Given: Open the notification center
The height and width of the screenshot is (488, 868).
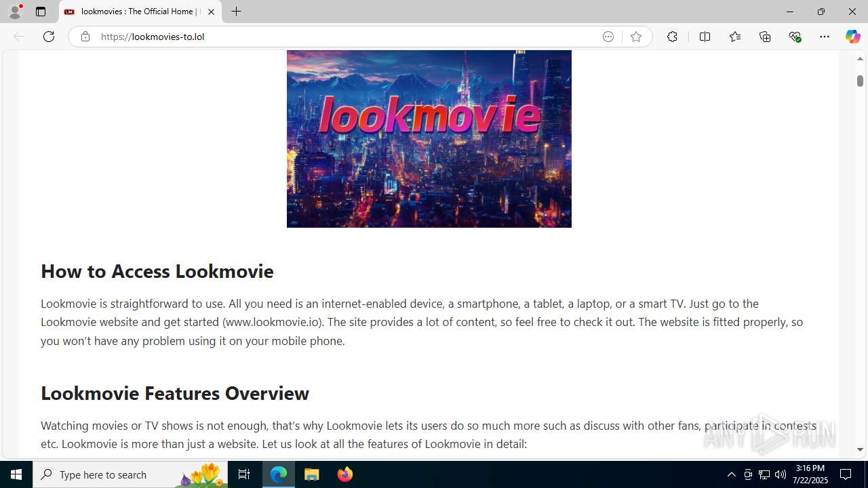Looking at the screenshot, I should pos(846,474).
